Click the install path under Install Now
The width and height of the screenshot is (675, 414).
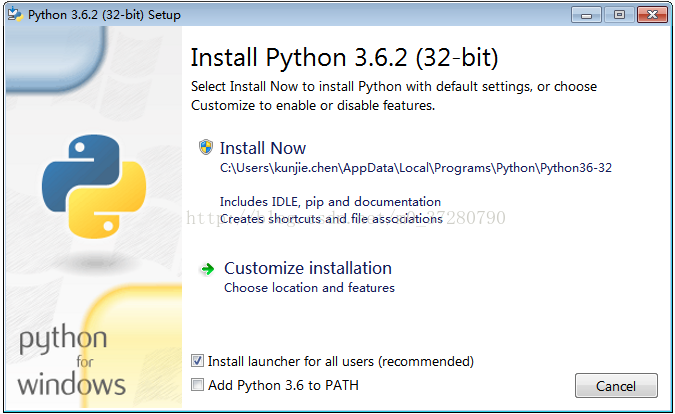tap(415, 168)
